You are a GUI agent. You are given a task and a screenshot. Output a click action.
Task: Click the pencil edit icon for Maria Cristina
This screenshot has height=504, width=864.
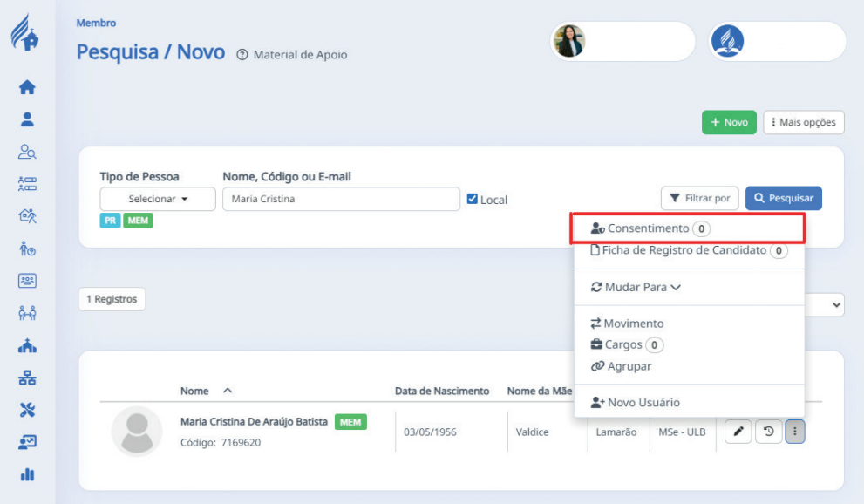pos(737,432)
